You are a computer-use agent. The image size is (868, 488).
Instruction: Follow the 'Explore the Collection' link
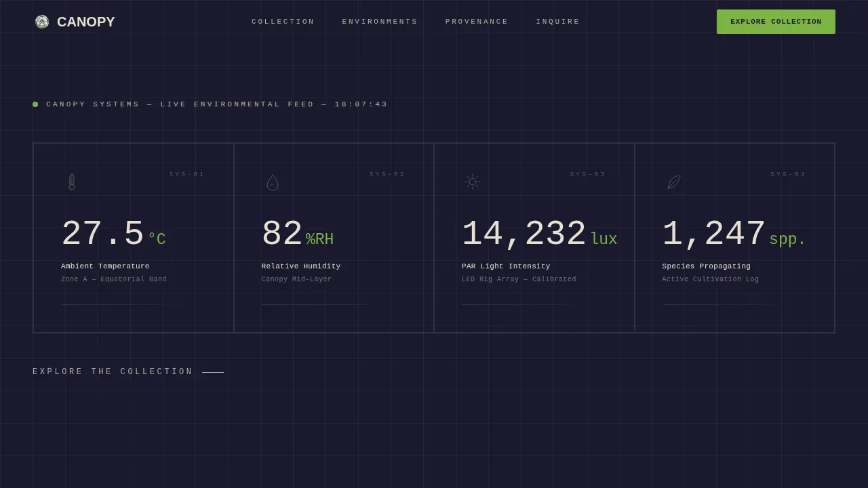pos(128,371)
